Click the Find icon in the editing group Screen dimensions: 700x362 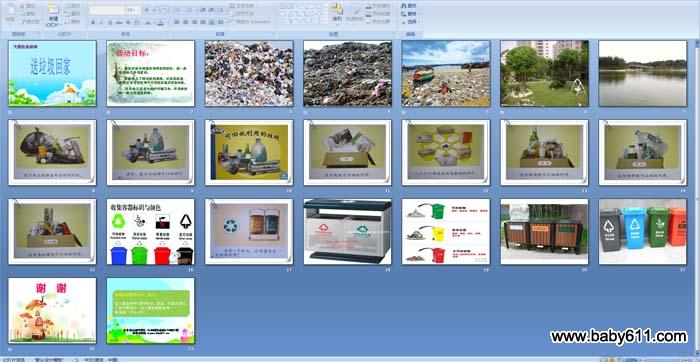tap(409, 6)
